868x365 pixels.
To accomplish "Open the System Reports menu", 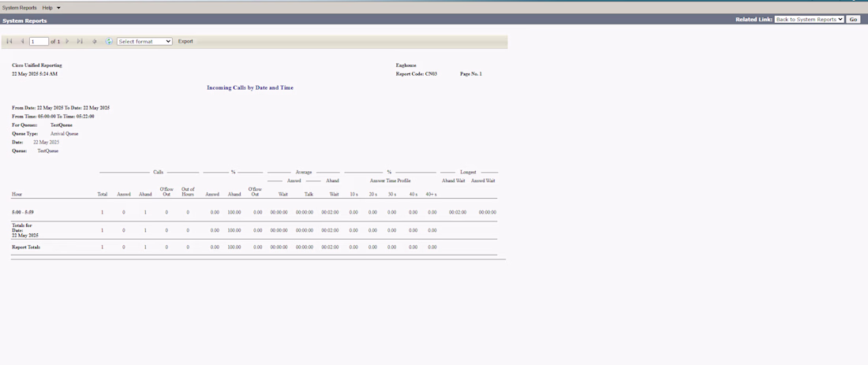I will tap(20, 8).
